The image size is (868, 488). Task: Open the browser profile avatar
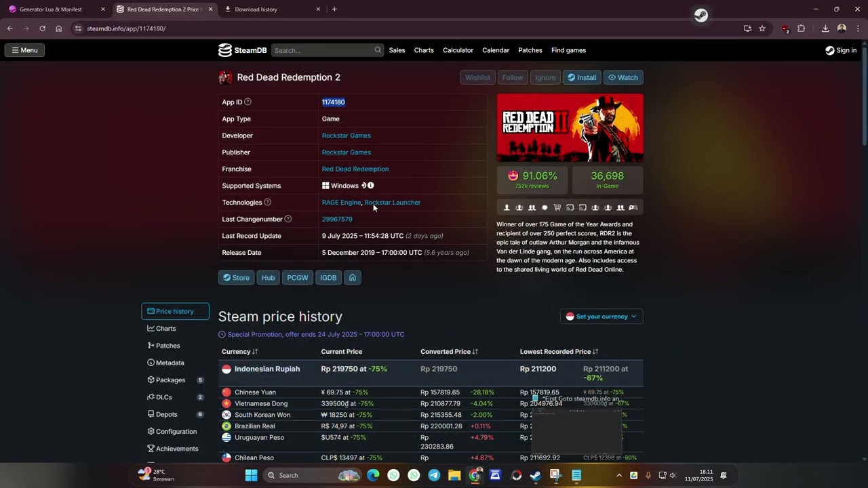pos(842,28)
